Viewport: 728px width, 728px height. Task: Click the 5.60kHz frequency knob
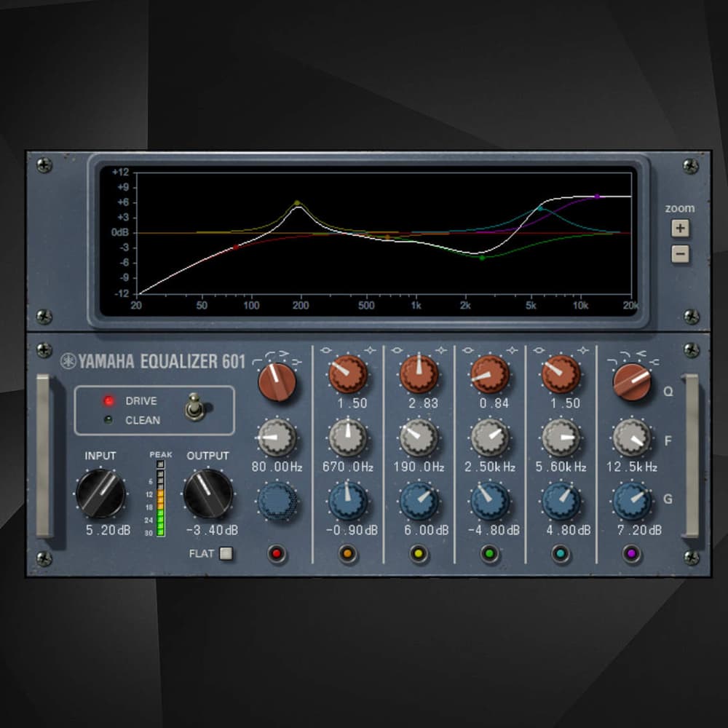coord(561,438)
